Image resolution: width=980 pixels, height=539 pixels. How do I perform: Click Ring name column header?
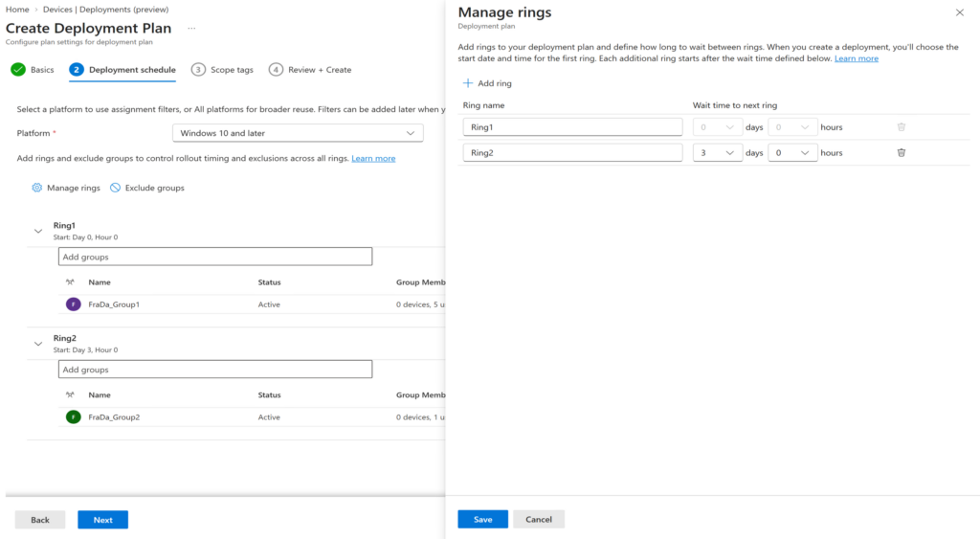point(483,105)
